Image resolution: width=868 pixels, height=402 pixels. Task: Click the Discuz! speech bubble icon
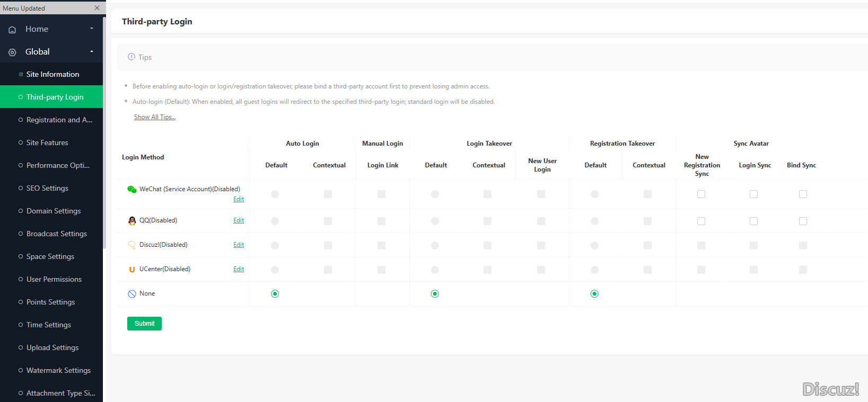click(132, 245)
